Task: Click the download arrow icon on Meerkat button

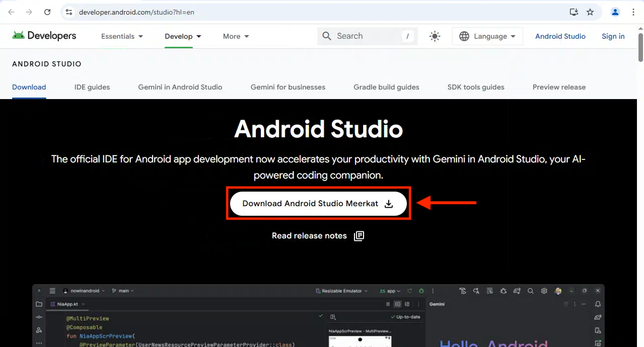Action: (x=389, y=204)
